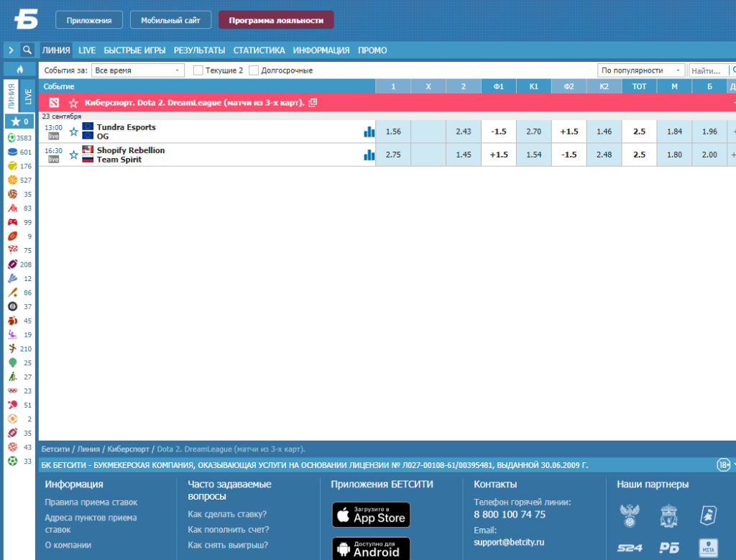Check the Текущие 2 checkbox
Screen dimensions: 736x560
point(198,70)
